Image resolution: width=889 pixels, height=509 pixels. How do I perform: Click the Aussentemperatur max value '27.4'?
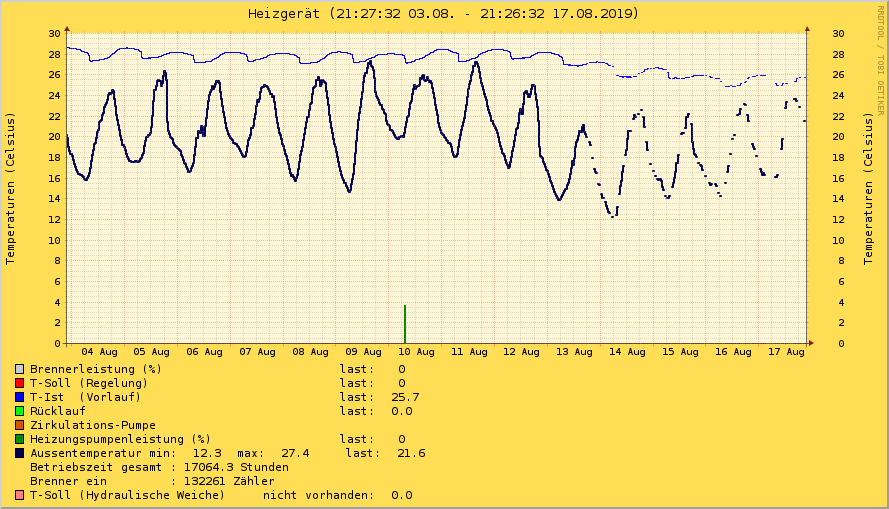pos(295,453)
